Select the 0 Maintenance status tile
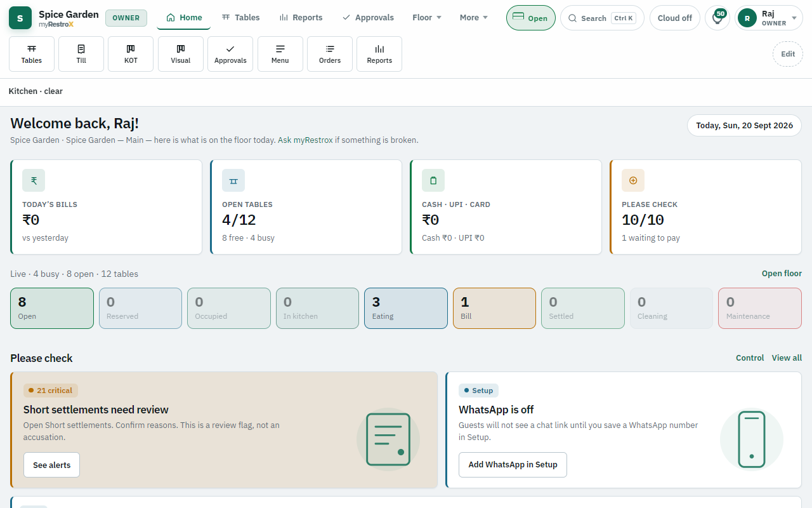The height and width of the screenshot is (508, 812). (x=760, y=309)
